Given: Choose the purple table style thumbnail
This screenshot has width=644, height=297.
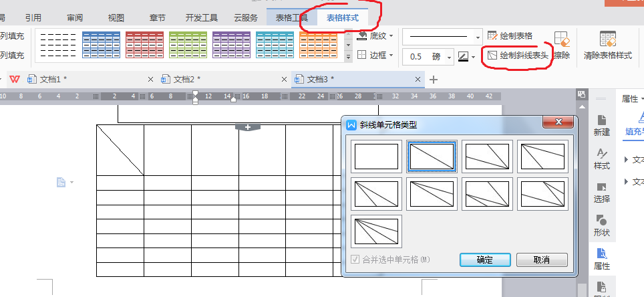Looking at the screenshot, I should (x=232, y=45).
